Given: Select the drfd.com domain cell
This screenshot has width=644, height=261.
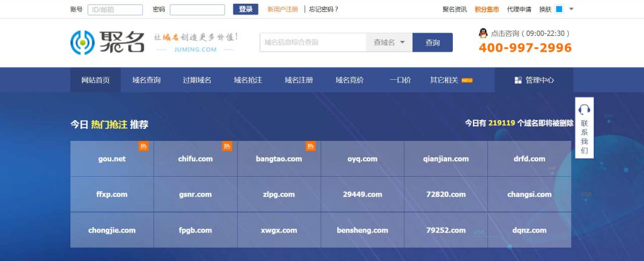Looking at the screenshot, I should click(x=530, y=158).
